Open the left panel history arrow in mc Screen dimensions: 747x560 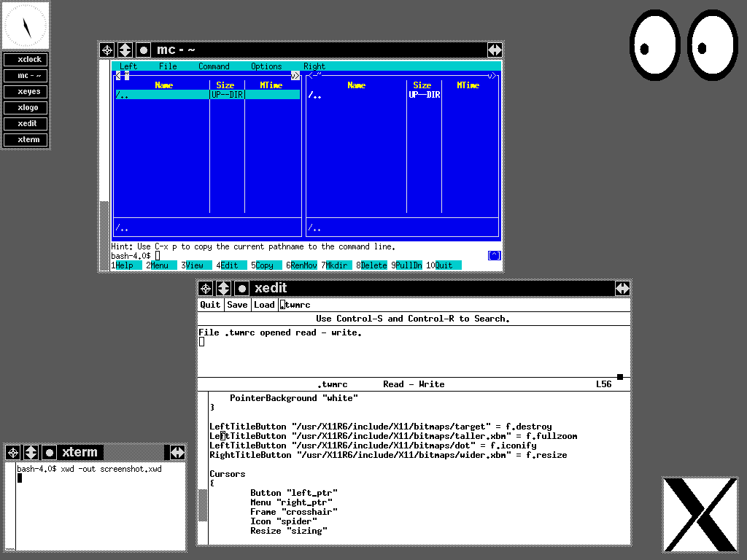pos(295,75)
